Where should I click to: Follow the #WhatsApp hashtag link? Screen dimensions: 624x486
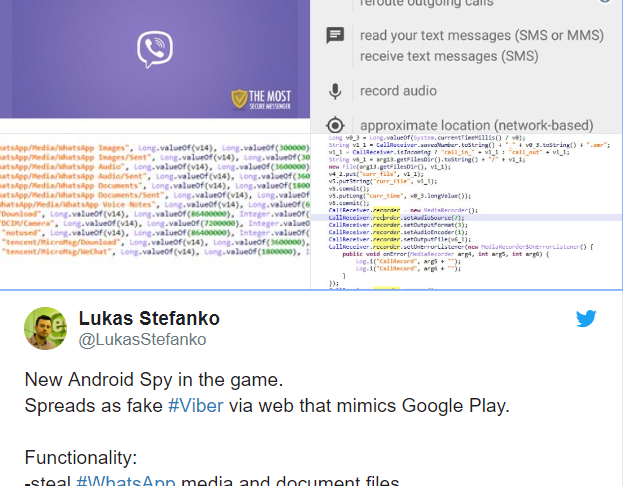(x=125, y=480)
